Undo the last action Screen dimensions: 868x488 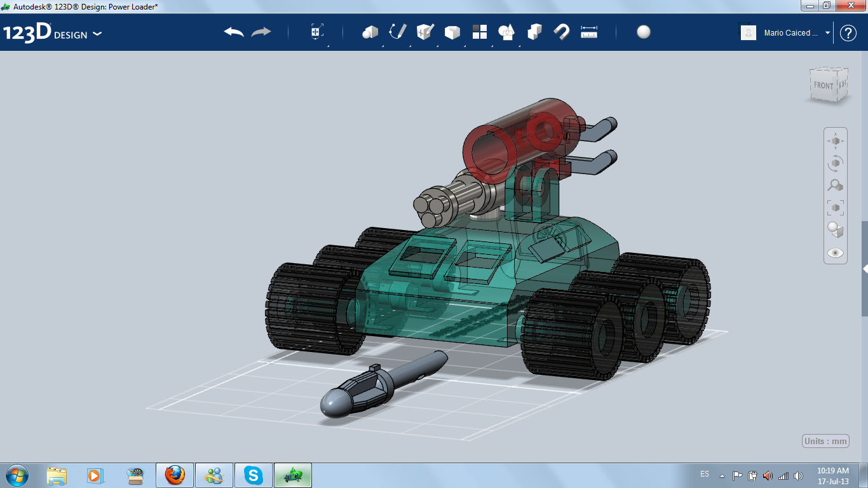pos(234,32)
